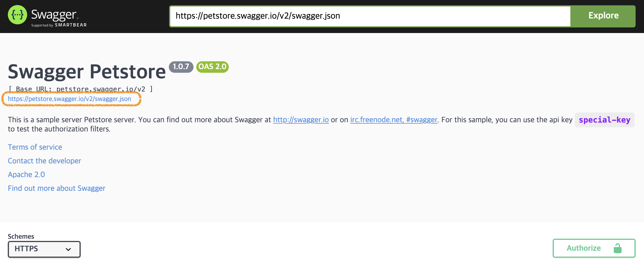644x272 pixels.
Task: Click Find out more about Swagger
Action: (x=56, y=188)
